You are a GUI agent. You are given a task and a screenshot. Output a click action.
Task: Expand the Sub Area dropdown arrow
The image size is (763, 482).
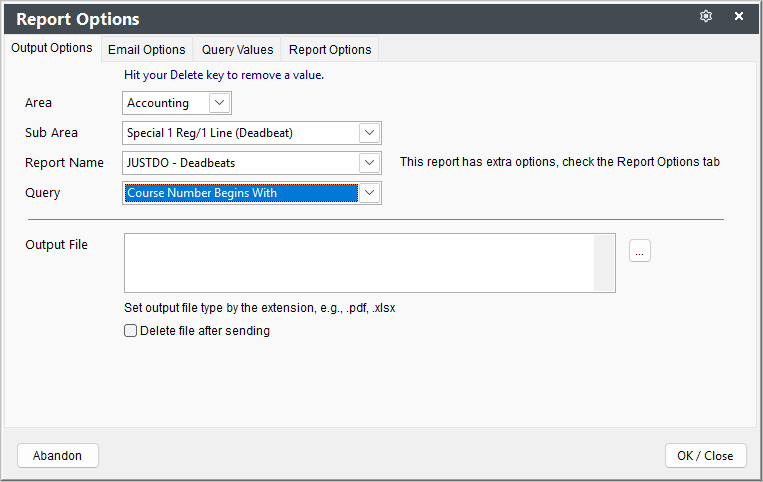(369, 133)
